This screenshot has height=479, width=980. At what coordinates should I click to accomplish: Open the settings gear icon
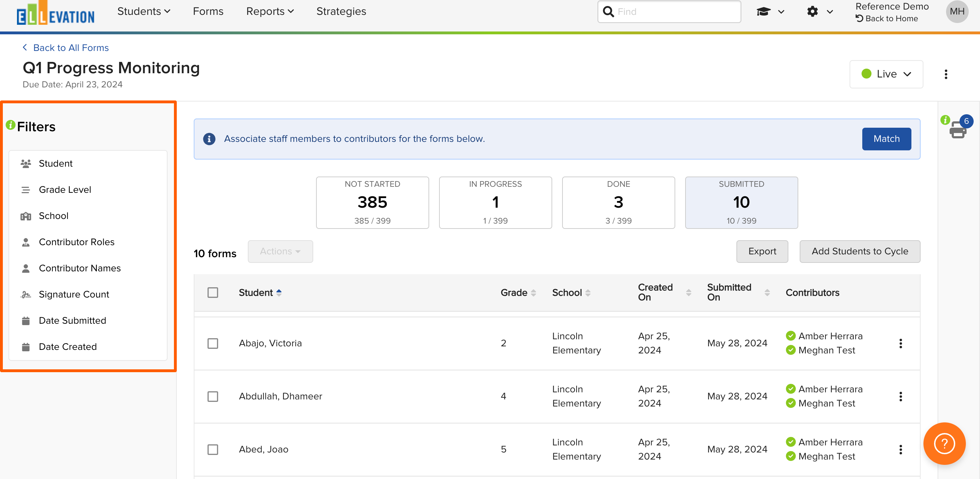click(812, 12)
